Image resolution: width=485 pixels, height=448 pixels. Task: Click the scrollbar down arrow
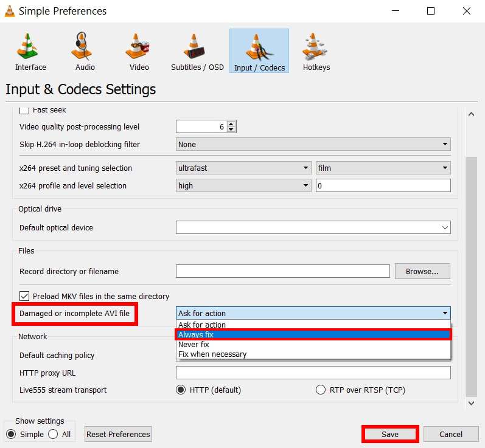471,403
